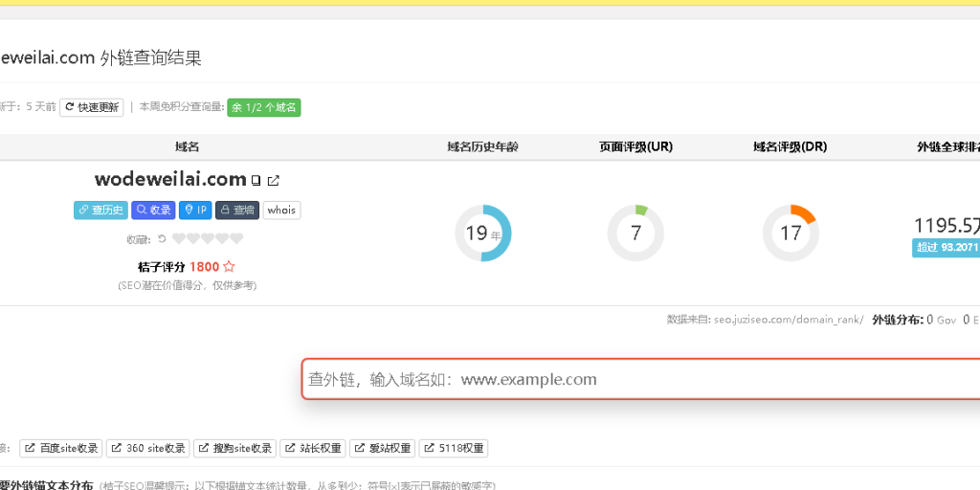Click the 5 天前 update time text
Image resolution: width=980 pixels, height=490 pixels.
coord(40,107)
